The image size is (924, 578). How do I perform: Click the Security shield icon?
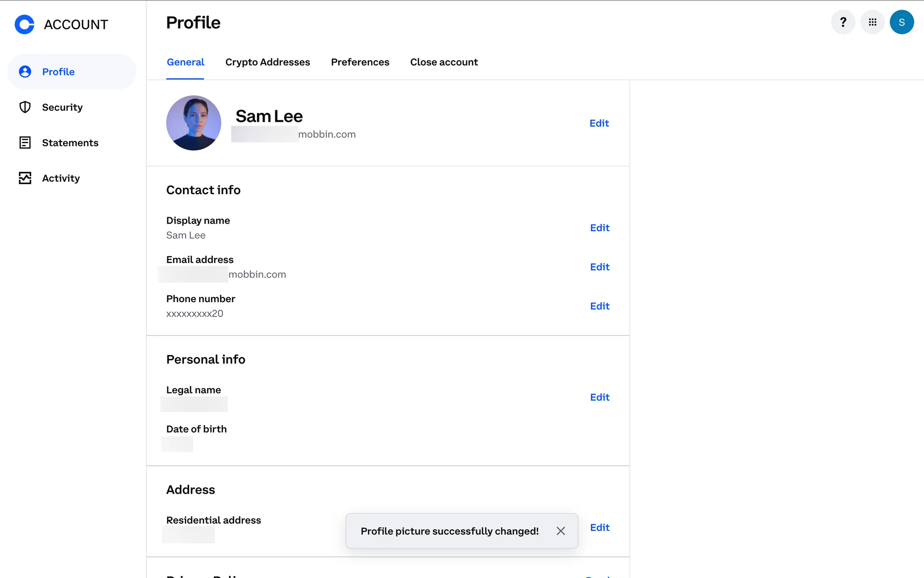25,107
